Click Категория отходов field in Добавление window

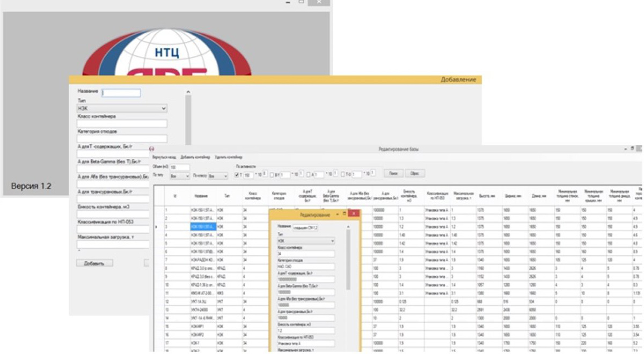pyautogui.click(x=122, y=139)
